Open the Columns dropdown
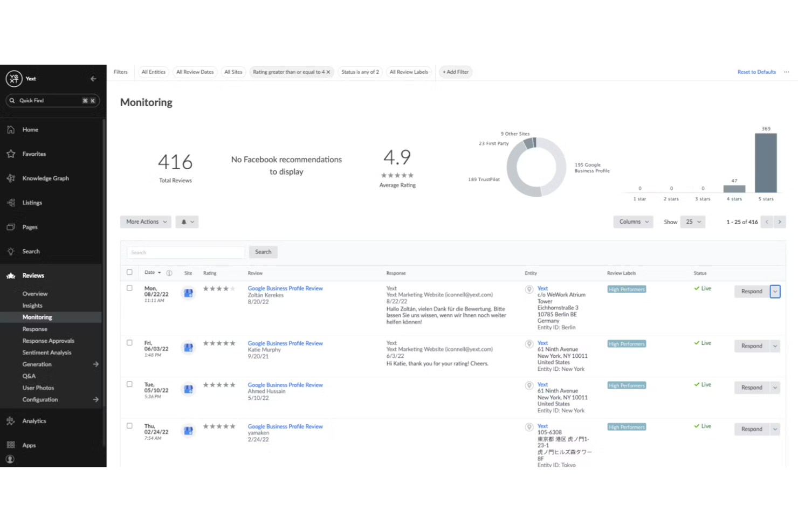The image size is (798, 532). (634, 222)
